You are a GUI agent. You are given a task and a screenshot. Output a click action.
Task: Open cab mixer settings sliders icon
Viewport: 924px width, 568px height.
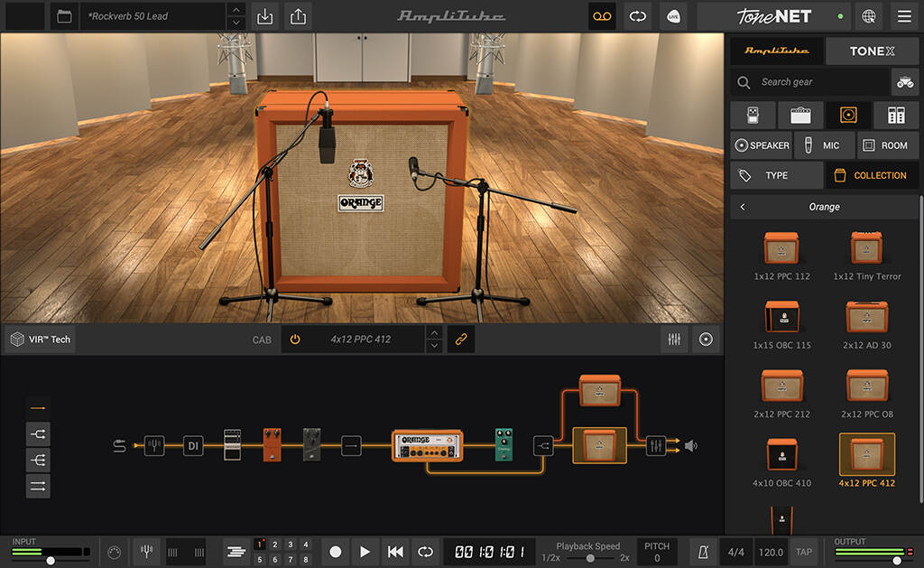[673, 339]
